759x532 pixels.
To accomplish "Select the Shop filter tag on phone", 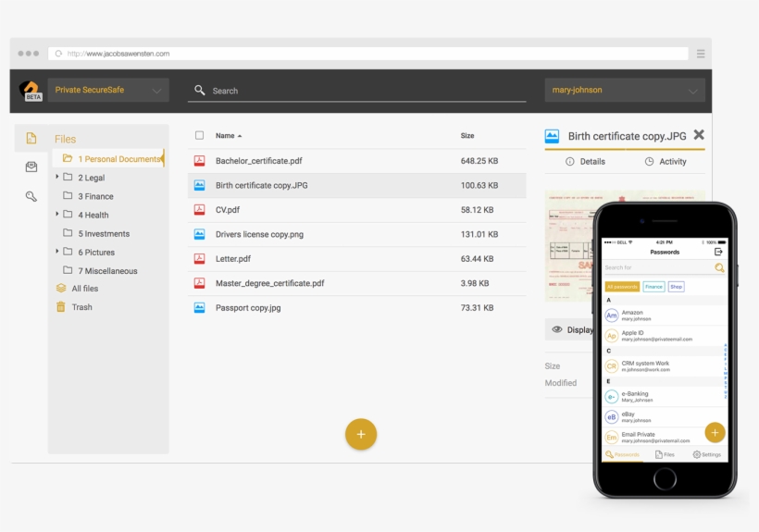I will tap(677, 287).
